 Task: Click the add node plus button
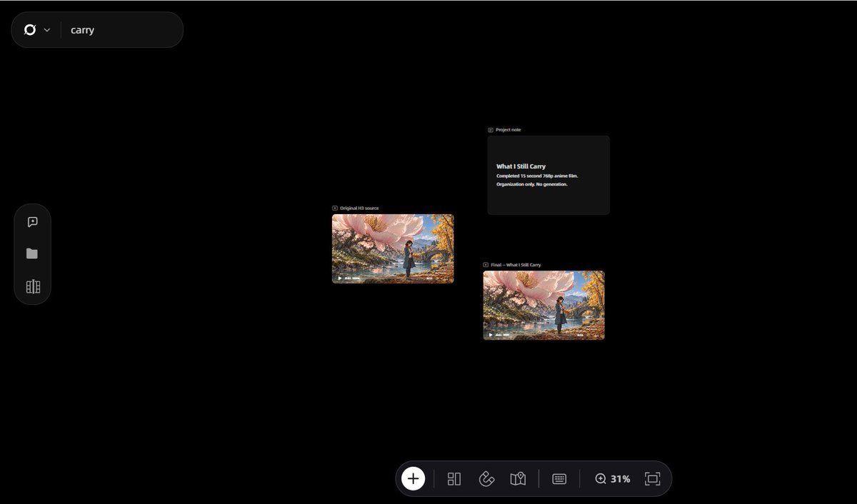point(414,478)
